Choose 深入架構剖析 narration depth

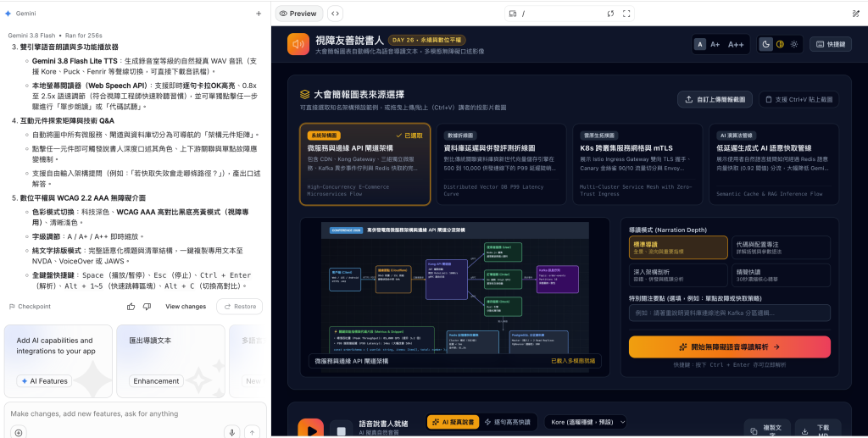678,274
